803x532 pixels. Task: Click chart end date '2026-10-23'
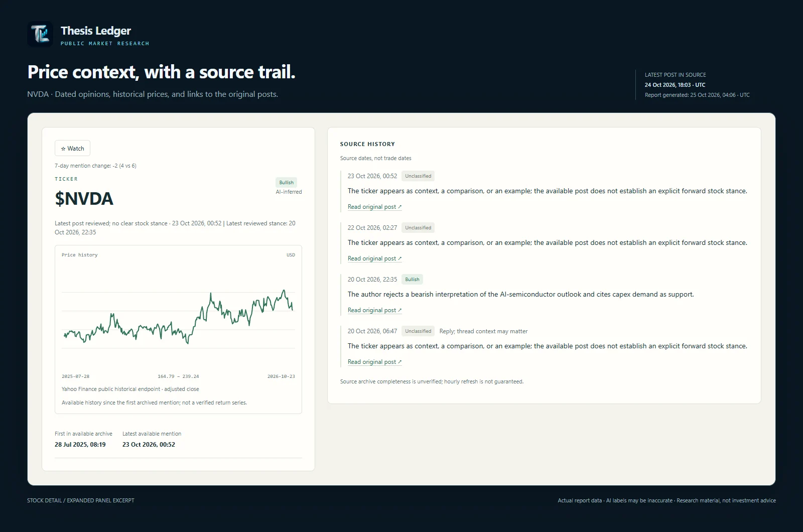coord(281,376)
